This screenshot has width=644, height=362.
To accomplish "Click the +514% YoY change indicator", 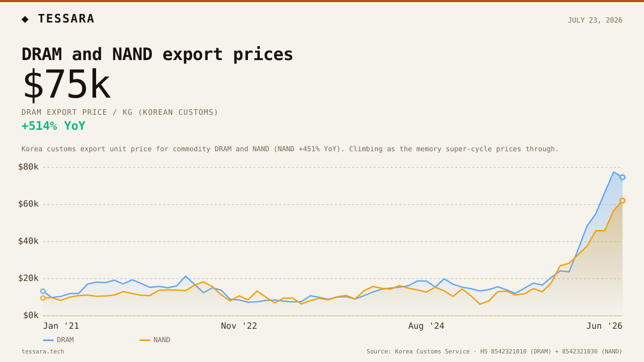I will (x=53, y=126).
